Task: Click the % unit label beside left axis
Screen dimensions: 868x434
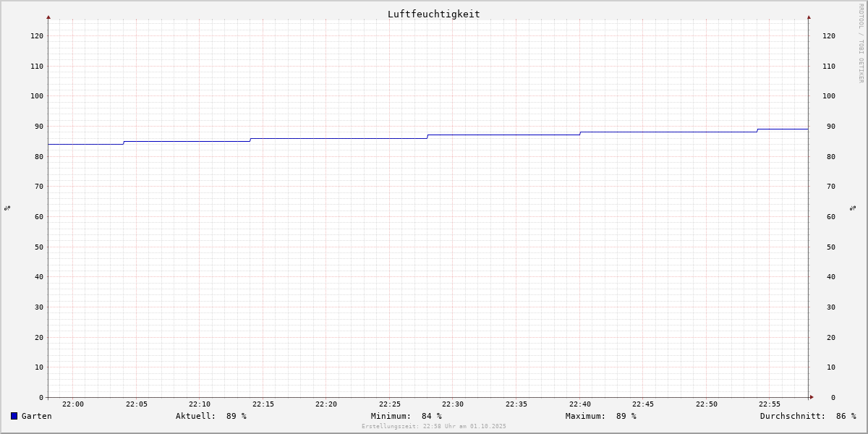Action: pyautogui.click(x=7, y=208)
